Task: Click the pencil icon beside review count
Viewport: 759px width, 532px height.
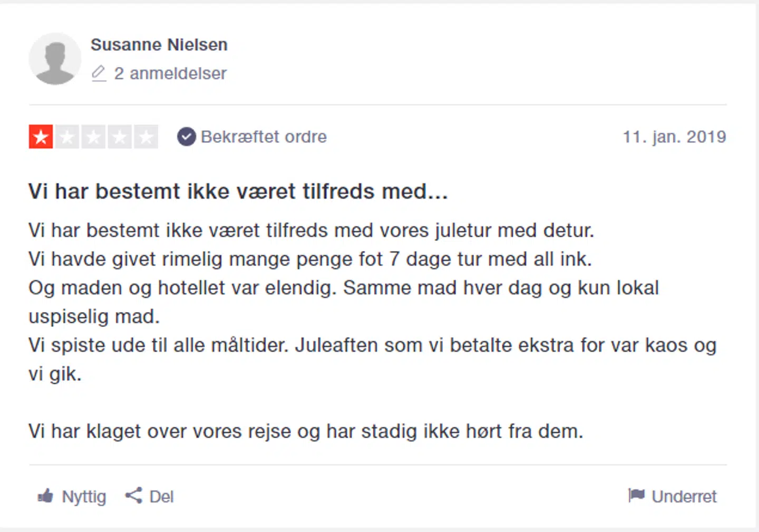Action: [x=99, y=73]
